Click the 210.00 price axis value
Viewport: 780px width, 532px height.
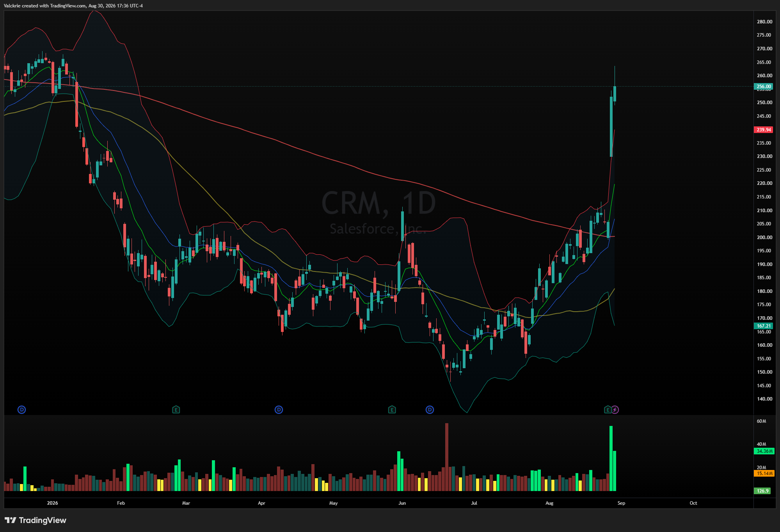pyautogui.click(x=764, y=211)
